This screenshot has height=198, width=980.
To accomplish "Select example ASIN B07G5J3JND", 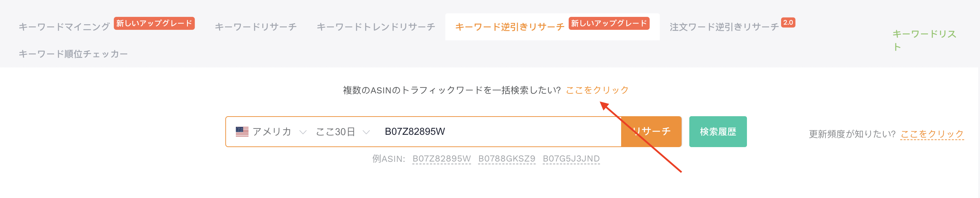I will 571,158.
